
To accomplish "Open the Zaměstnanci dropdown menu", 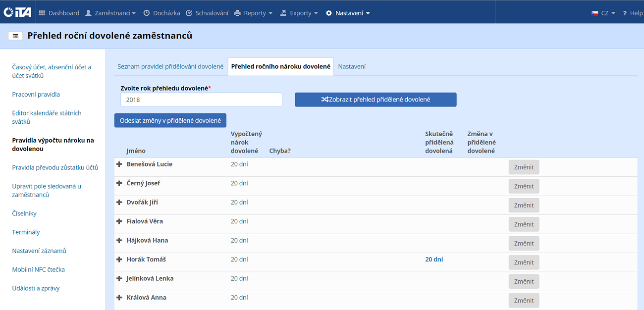I will tap(110, 13).
